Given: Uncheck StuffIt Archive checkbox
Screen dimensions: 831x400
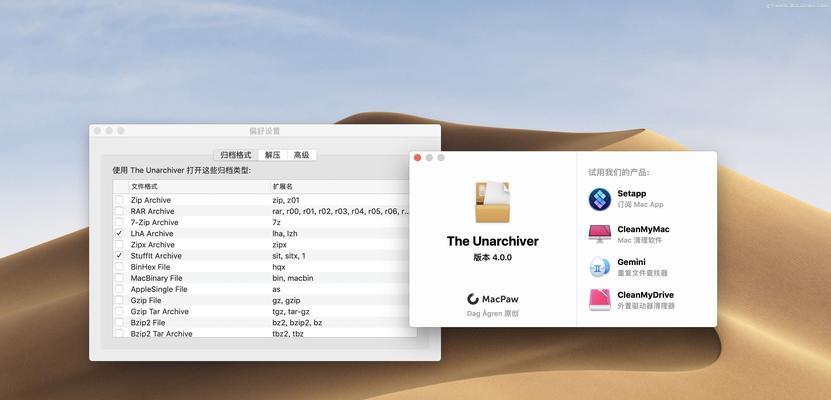Looking at the screenshot, I should (x=119, y=256).
